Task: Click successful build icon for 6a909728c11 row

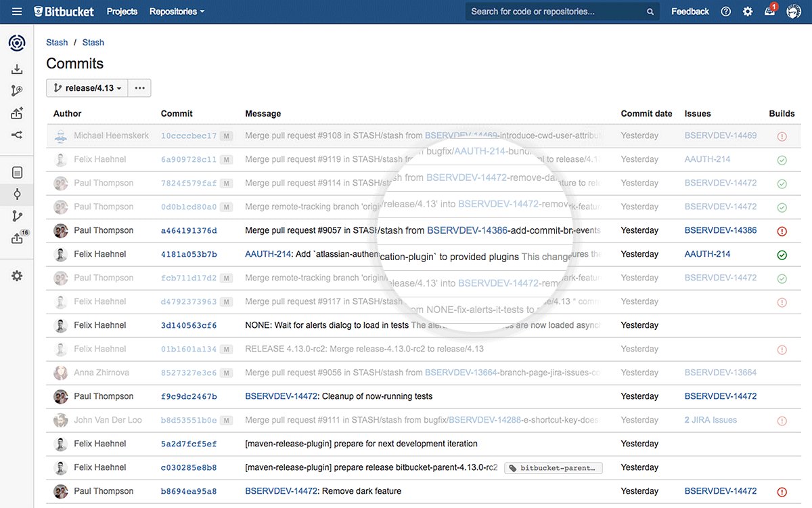Action: 782,160
